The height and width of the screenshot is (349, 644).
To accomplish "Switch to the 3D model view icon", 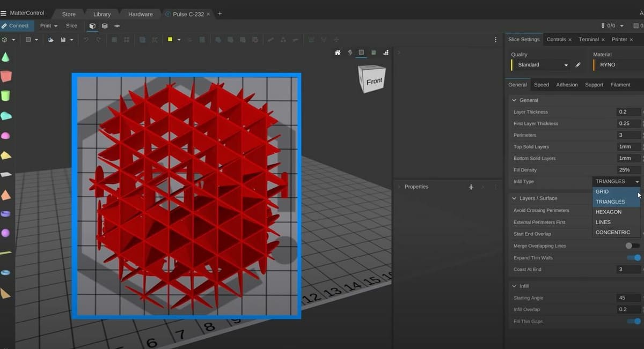I will [92, 26].
